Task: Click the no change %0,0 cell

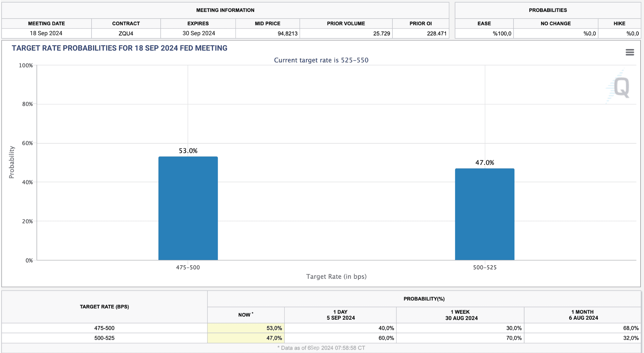Action: 556,33
